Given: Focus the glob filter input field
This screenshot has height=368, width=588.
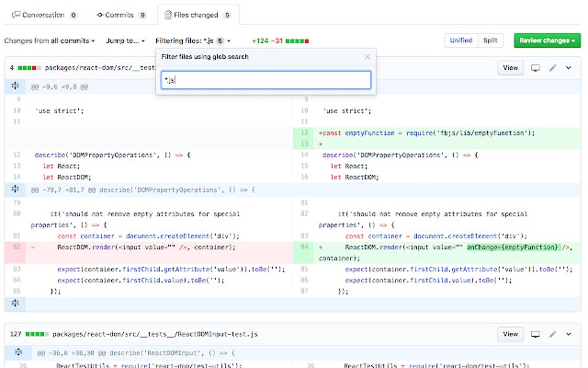Looking at the screenshot, I should pyautogui.click(x=266, y=80).
